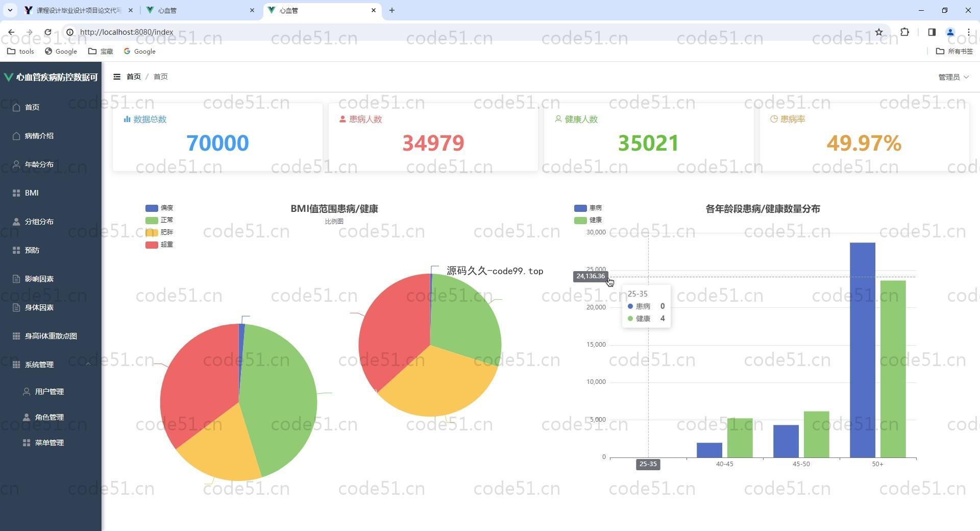Click the icon beside 身高体重散点图
The height and width of the screenshot is (531, 980).
[16, 336]
